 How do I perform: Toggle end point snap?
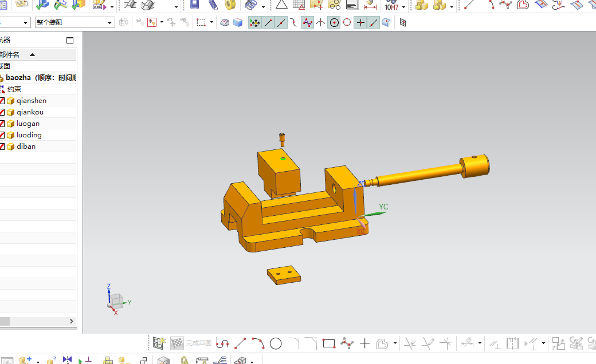(268, 23)
